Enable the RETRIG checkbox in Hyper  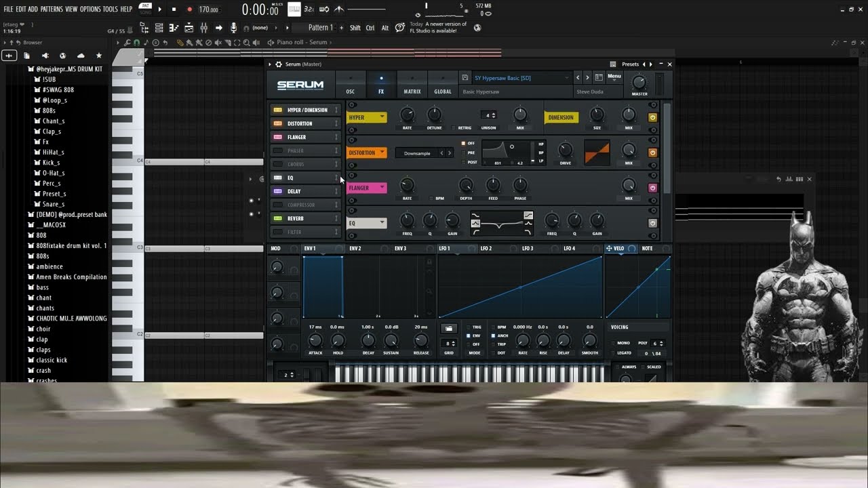[x=453, y=127]
